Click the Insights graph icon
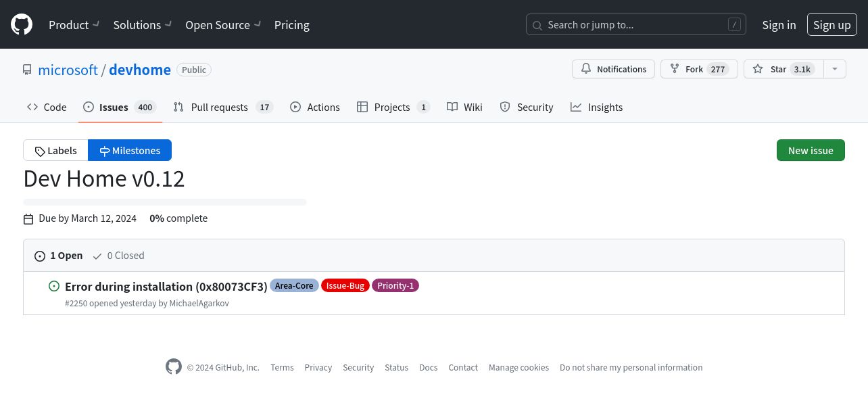 (x=576, y=107)
